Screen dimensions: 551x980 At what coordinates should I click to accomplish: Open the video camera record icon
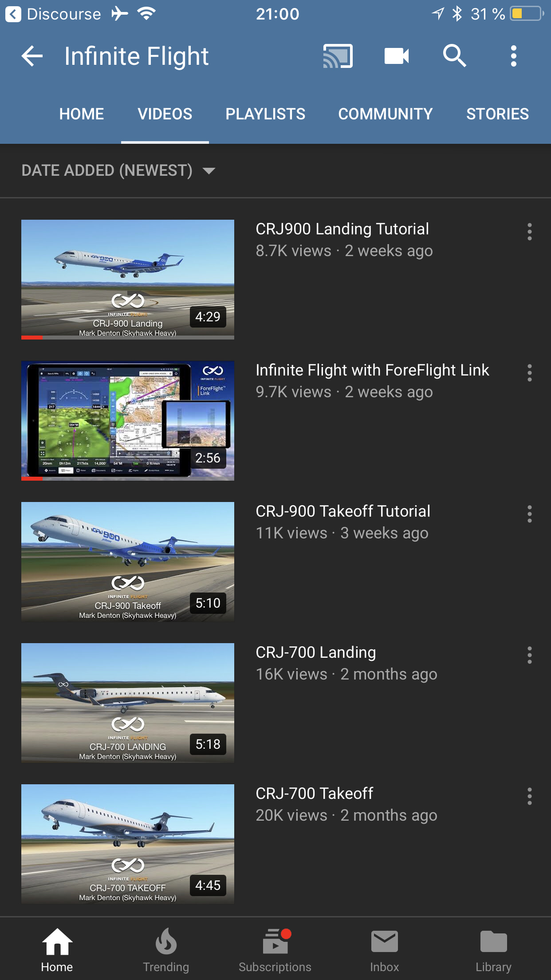pos(396,56)
